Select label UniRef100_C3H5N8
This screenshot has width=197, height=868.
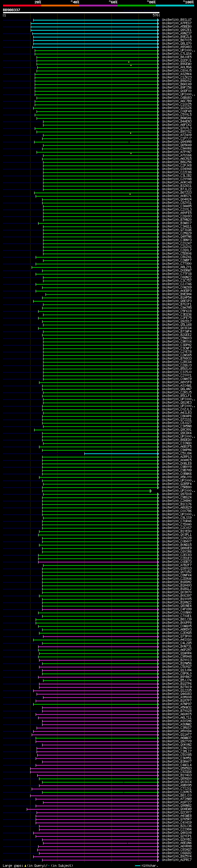[x=177, y=426]
